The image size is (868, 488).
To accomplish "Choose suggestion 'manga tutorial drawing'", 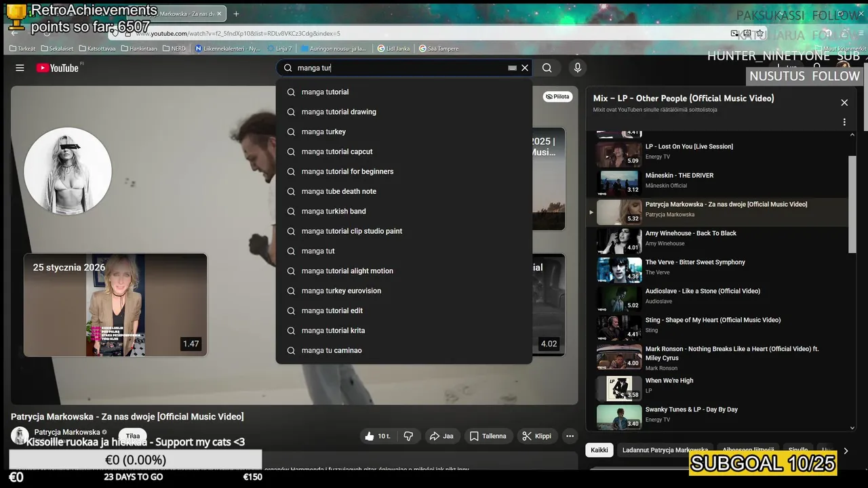I will [x=403, y=112].
